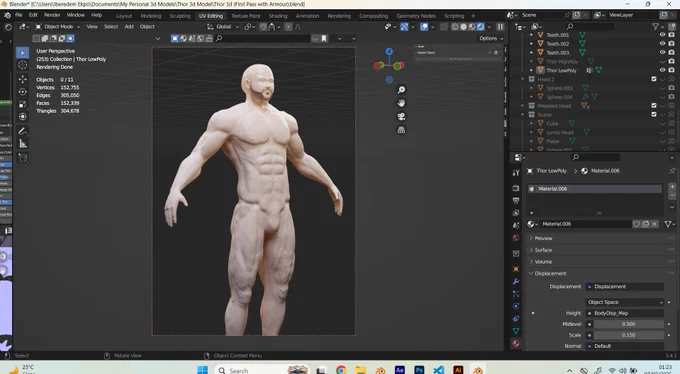
Task: Open the Object Space dropdown
Action: pos(625,302)
